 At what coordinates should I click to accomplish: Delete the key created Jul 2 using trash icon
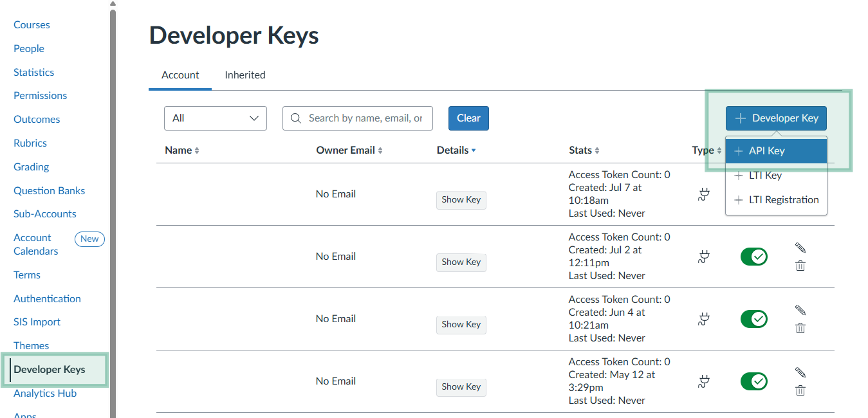(x=800, y=266)
